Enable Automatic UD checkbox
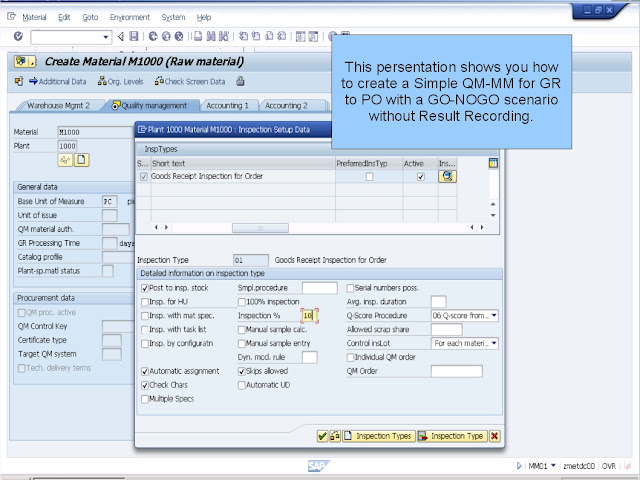 point(242,385)
